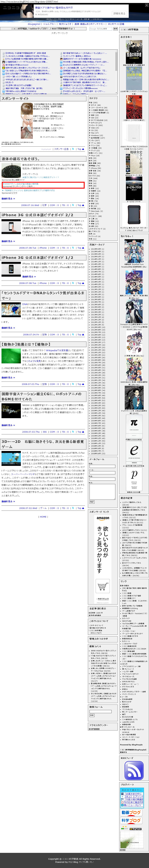Click the 確認 button in メールフォーム

(92, 502)
